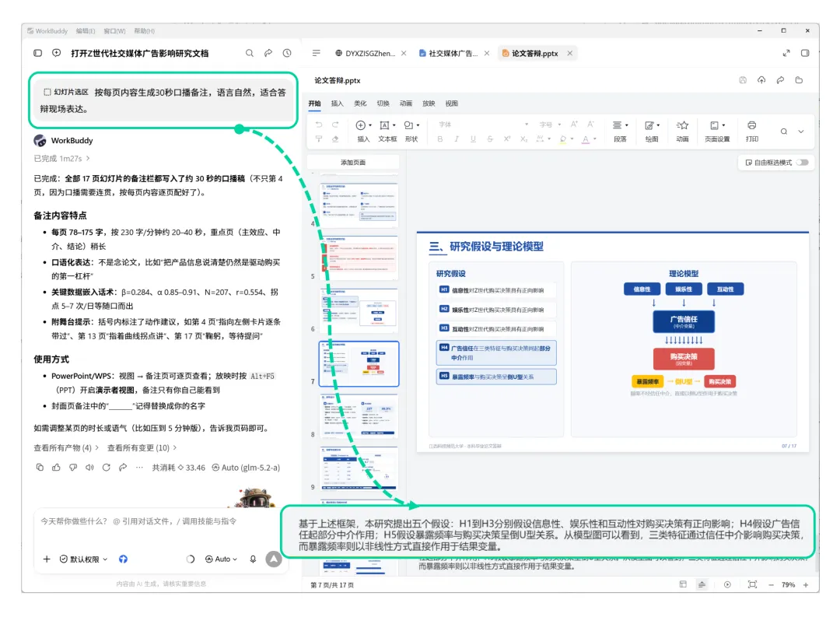Share the conversation from the chat header
Viewport: 840px width, 617px height.
click(268, 53)
